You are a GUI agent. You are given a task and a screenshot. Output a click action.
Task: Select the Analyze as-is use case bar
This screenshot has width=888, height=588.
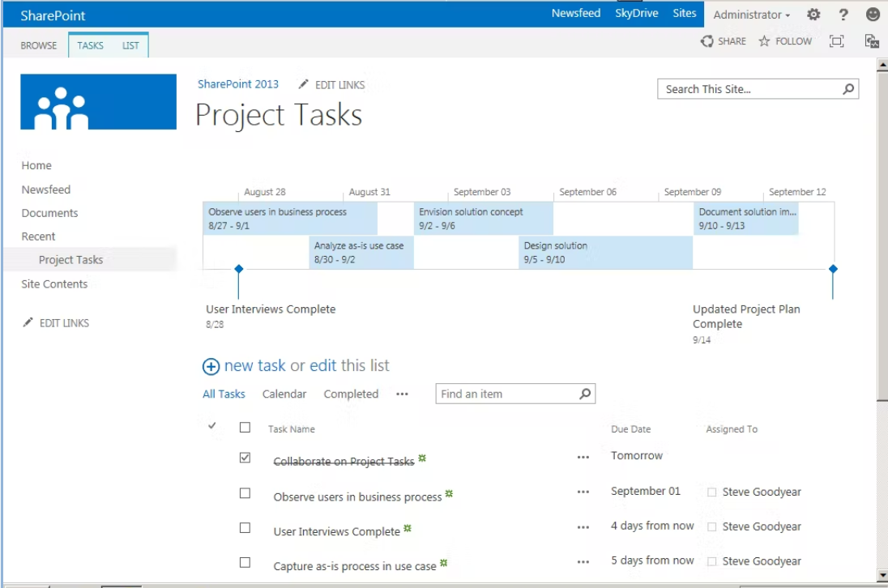[361, 253]
